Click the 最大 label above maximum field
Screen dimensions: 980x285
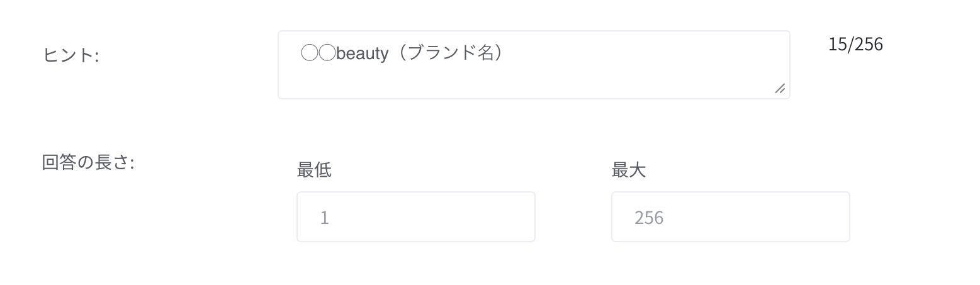click(629, 170)
